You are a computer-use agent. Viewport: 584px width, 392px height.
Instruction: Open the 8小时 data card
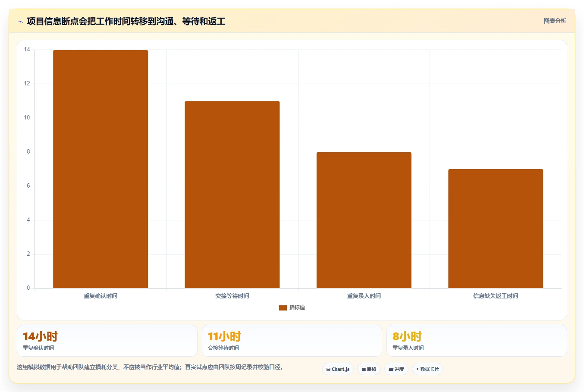point(477,341)
